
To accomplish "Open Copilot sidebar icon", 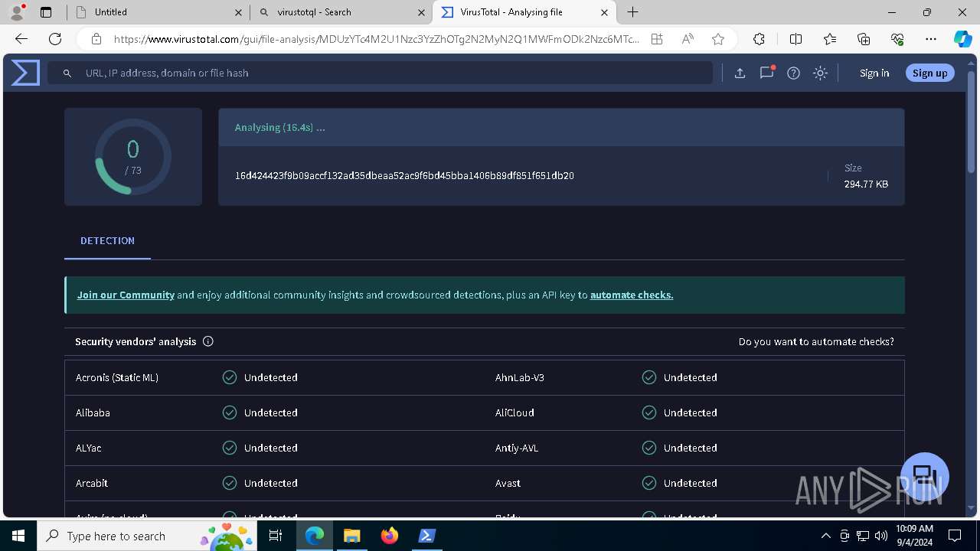I will [962, 39].
